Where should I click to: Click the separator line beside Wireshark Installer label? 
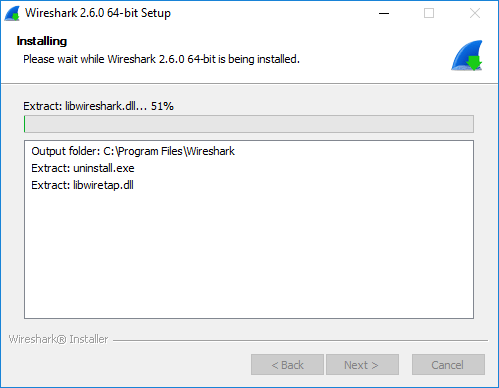(x=300, y=341)
